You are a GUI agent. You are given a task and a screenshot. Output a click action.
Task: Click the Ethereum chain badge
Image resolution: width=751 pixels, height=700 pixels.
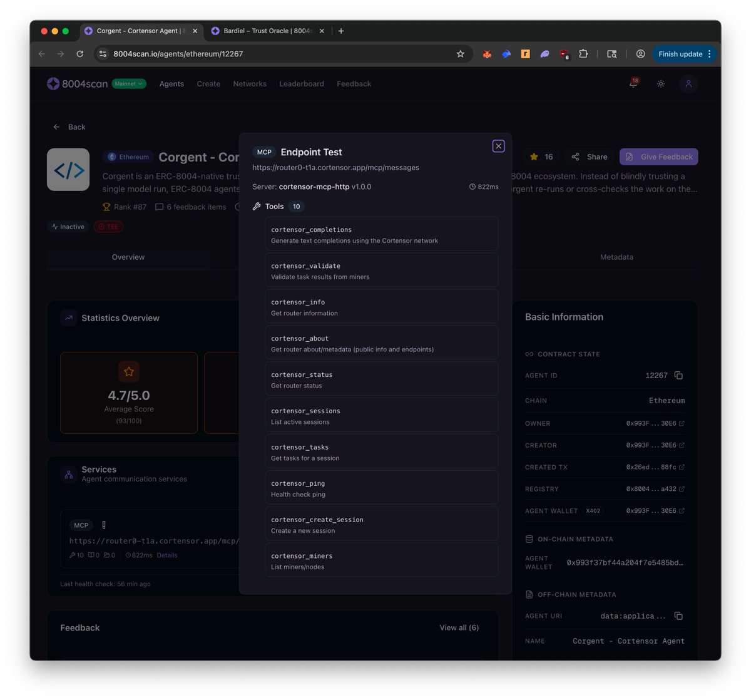coord(128,157)
